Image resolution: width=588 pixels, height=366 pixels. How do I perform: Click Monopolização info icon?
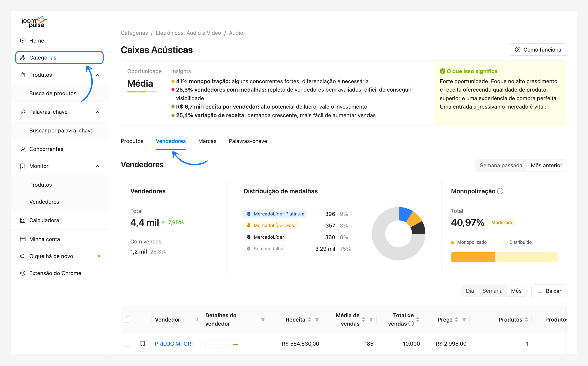(500, 191)
